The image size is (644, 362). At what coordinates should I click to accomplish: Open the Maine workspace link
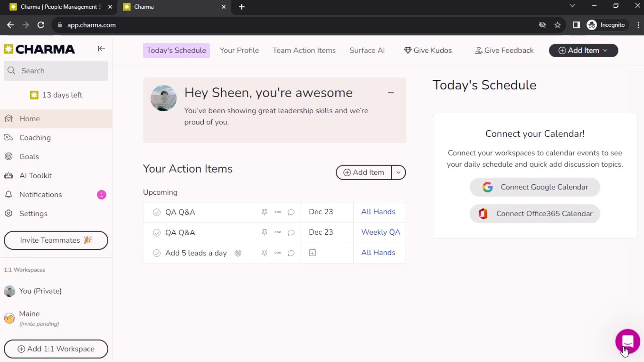29,313
